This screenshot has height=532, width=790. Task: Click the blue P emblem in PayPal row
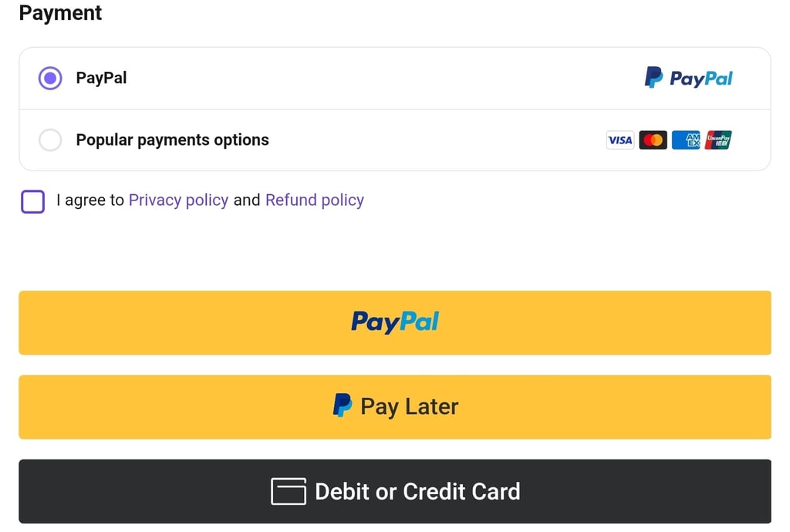[x=653, y=78]
